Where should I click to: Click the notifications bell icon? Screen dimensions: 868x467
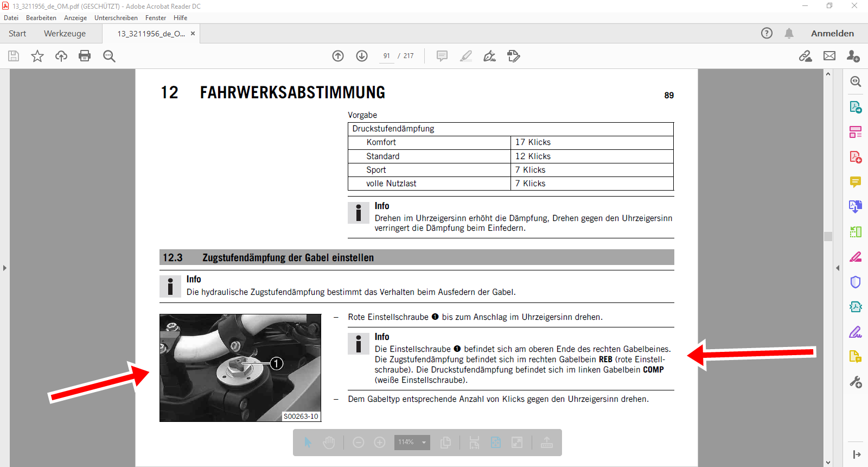[x=789, y=34]
